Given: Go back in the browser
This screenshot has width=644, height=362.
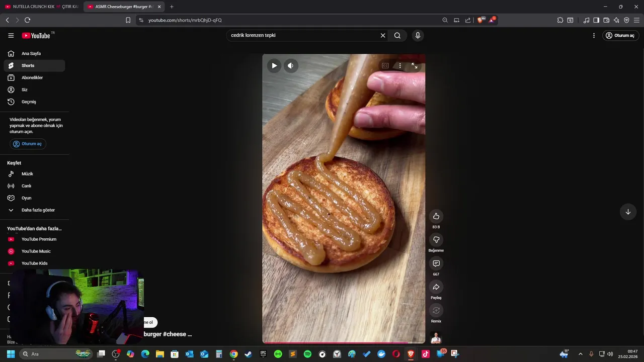Looking at the screenshot, I should pyautogui.click(x=7, y=20).
